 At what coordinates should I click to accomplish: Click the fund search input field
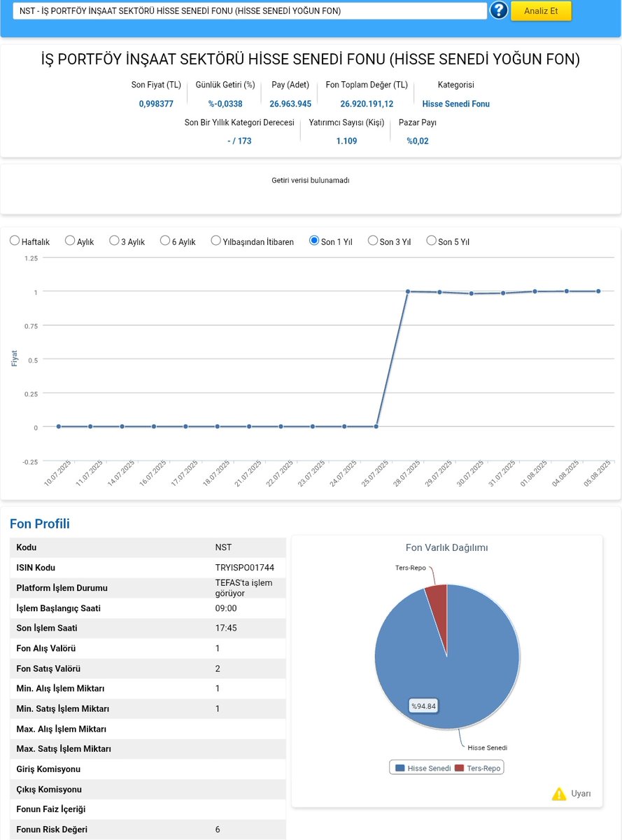tap(250, 11)
